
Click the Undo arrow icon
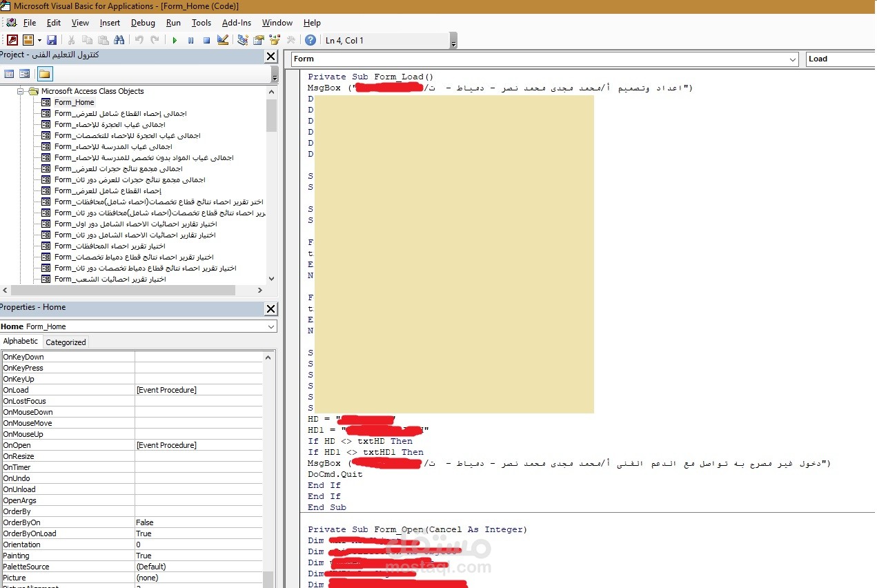coord(139,40)
